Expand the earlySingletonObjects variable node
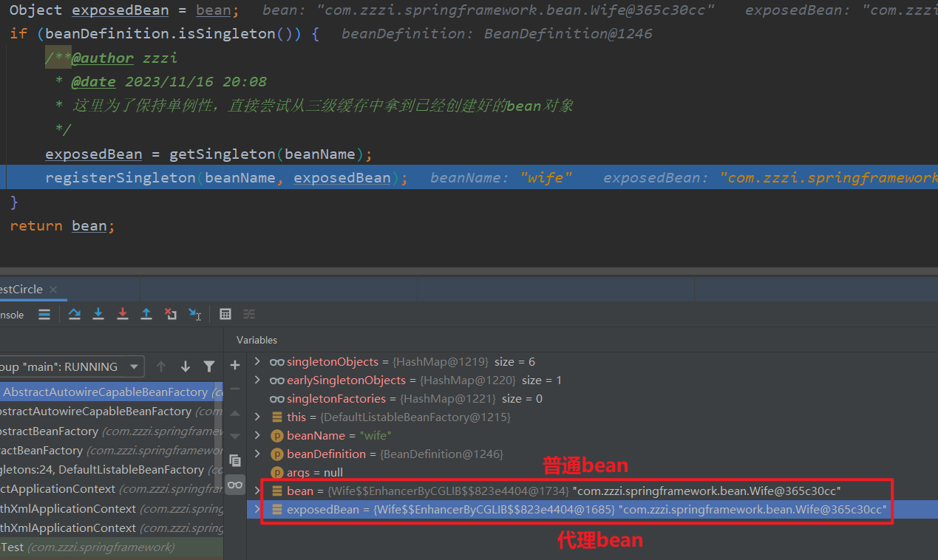The width and height of the screenshot is (938, 560). click(257, 380)
